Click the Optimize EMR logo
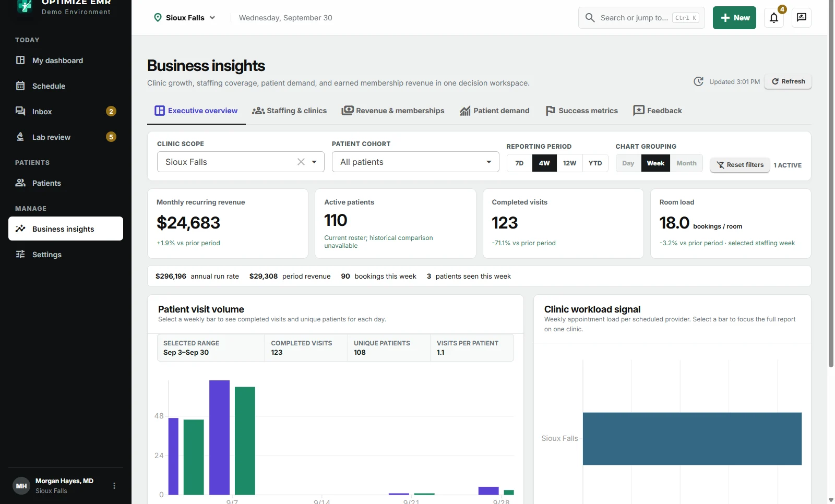The height and width of the screenshot is (504, 835). point(25,5)
